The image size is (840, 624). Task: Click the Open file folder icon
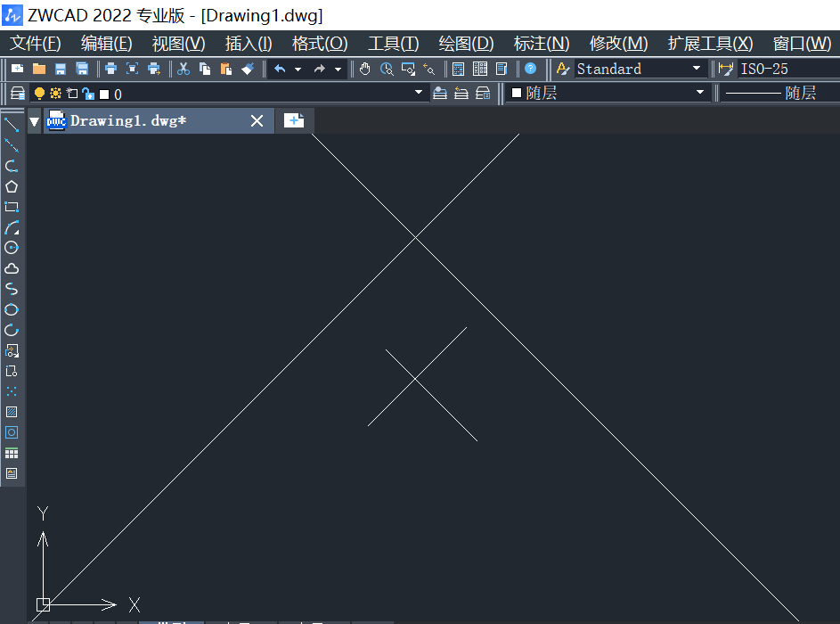(38, 69)
